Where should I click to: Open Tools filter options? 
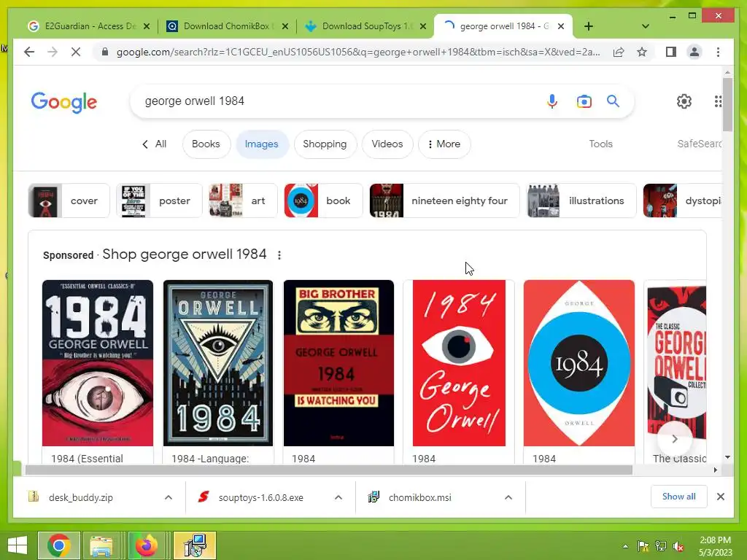point(600,144)
